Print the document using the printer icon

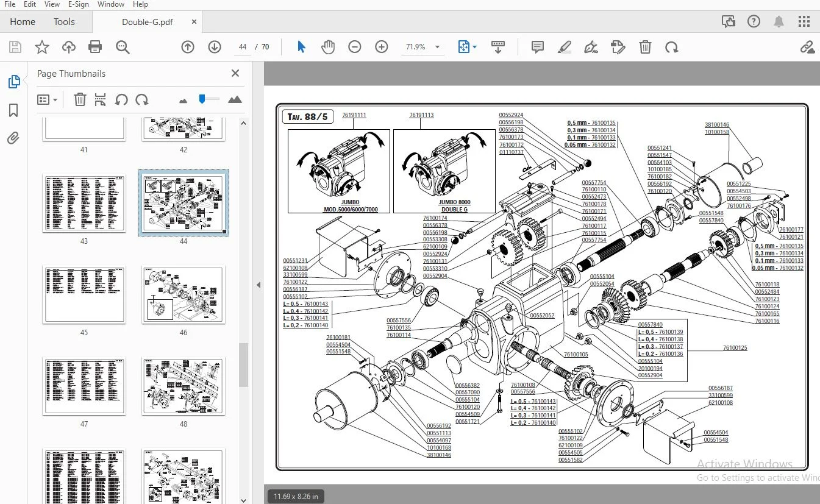point(95,47)
